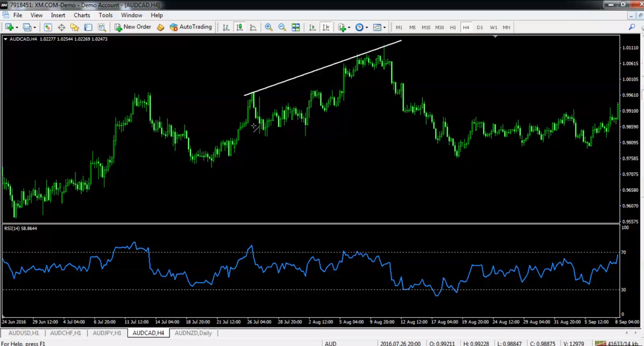
Task: Open the View menu
Action: pyautogui.click(x=36, y=15)
